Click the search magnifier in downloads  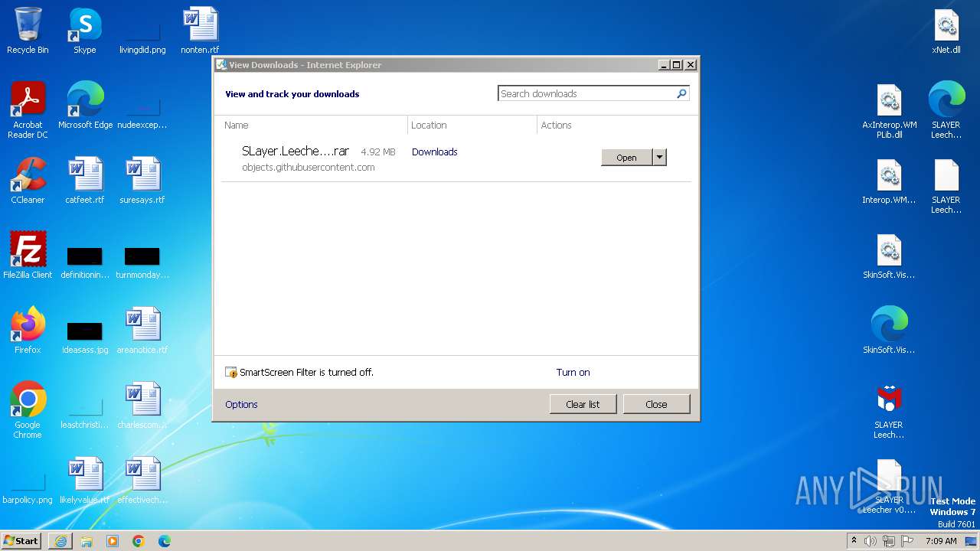point(681,93)
